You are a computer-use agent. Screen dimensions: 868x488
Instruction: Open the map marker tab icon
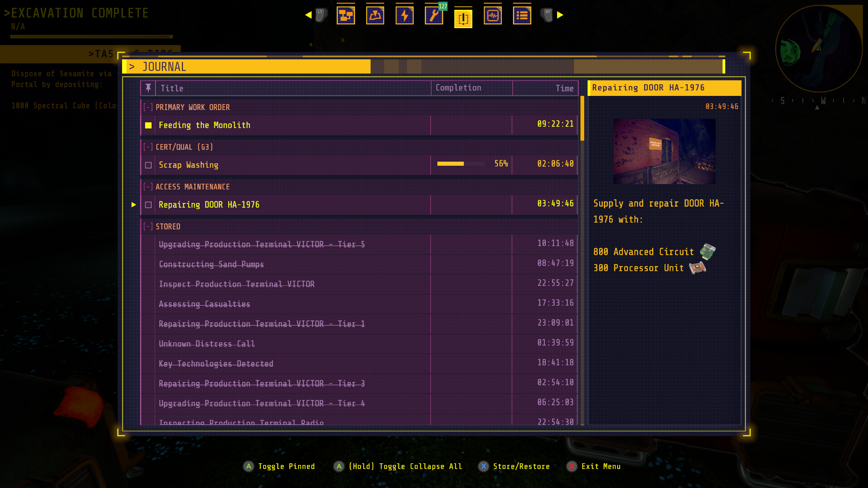pyautogui.click(x=375, y=15)
